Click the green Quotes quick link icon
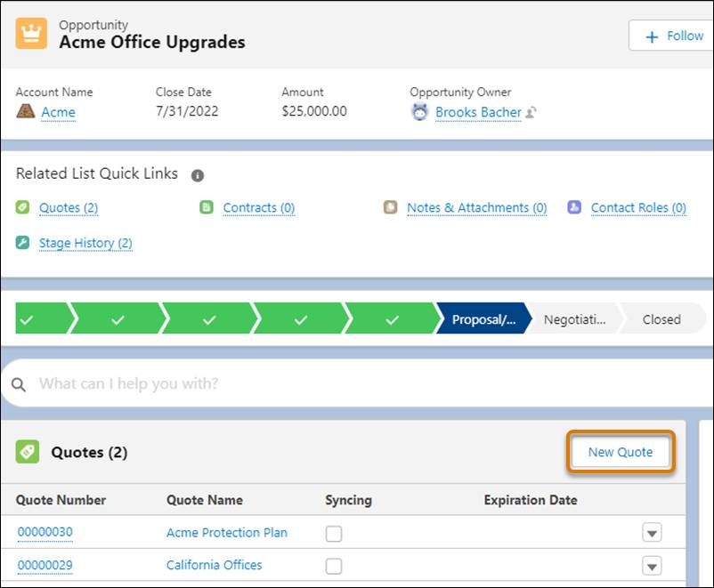The height and width of the screenshot is (588, 714). 26,207
